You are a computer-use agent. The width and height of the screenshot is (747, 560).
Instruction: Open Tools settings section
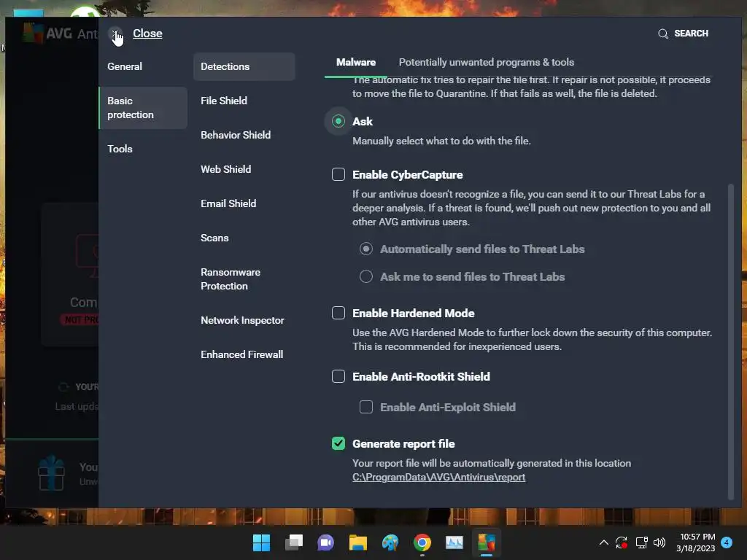120,149
